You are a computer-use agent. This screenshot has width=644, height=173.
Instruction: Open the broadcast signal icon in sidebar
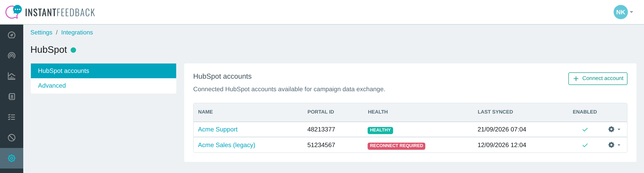point(11,55)
